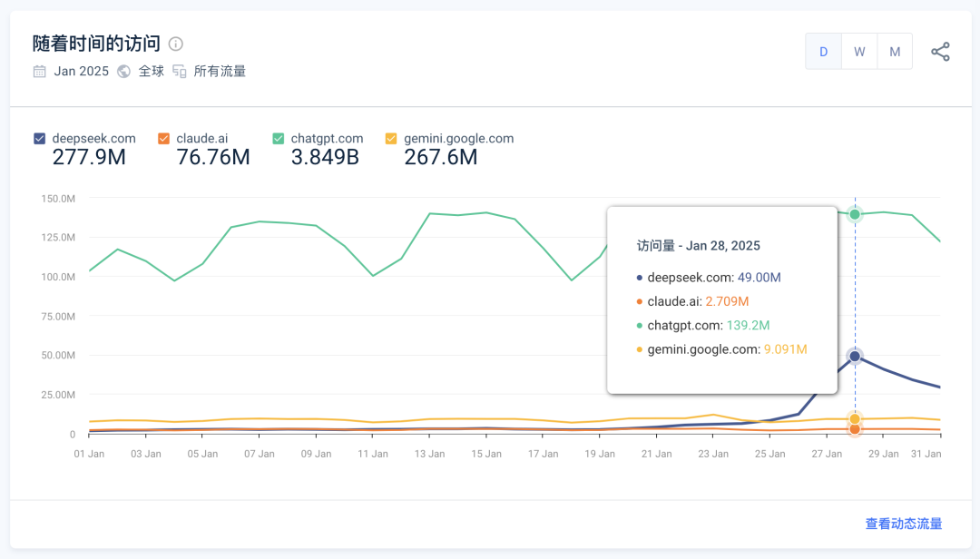The image size is (980, 559).
Task: Click the calendar icon next to Jan 2025
Action: [39, 72]
